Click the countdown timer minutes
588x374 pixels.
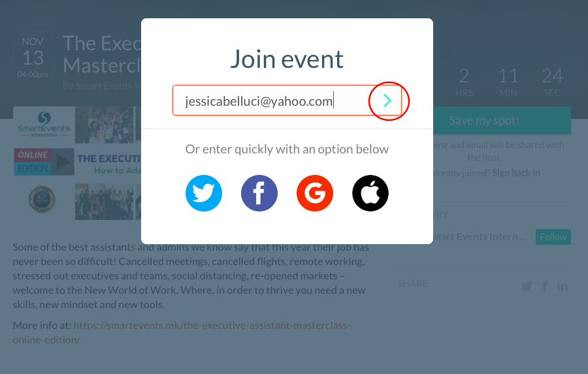click(508, 82)
